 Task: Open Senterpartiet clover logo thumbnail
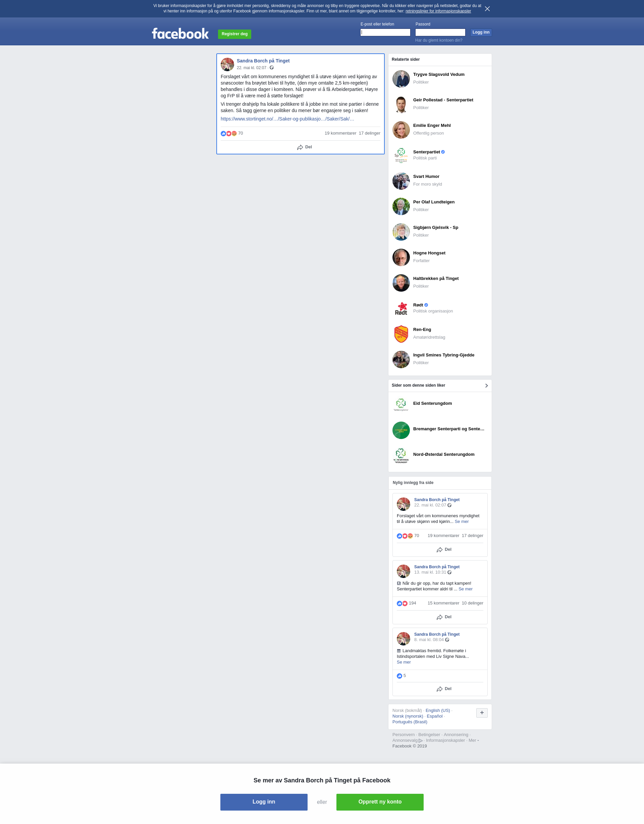(x=401, y=155)
